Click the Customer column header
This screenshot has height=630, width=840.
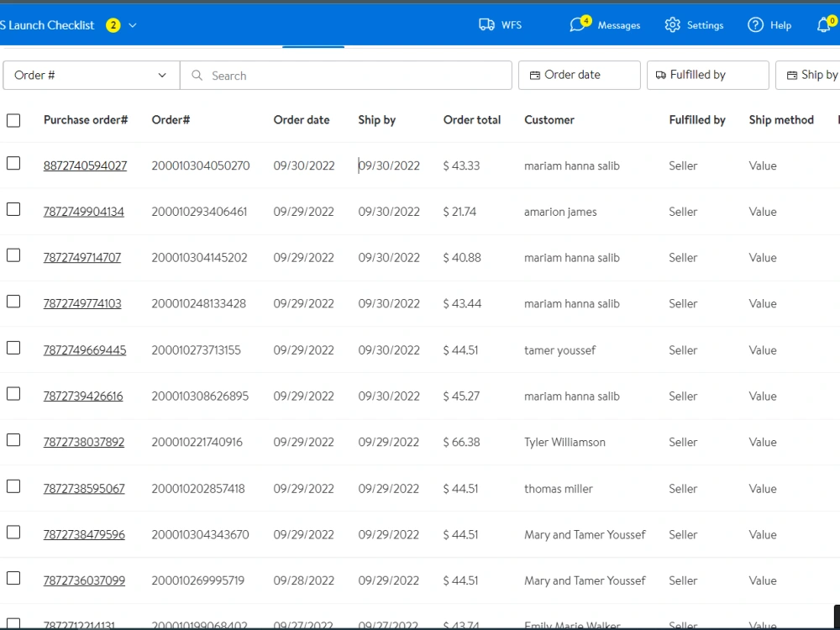[549, 120]
